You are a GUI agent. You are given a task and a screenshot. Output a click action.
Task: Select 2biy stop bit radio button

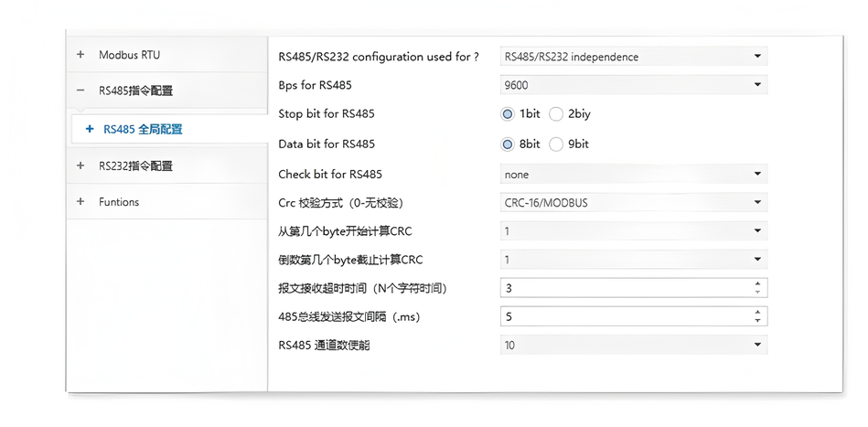click(x=556, y=114)
